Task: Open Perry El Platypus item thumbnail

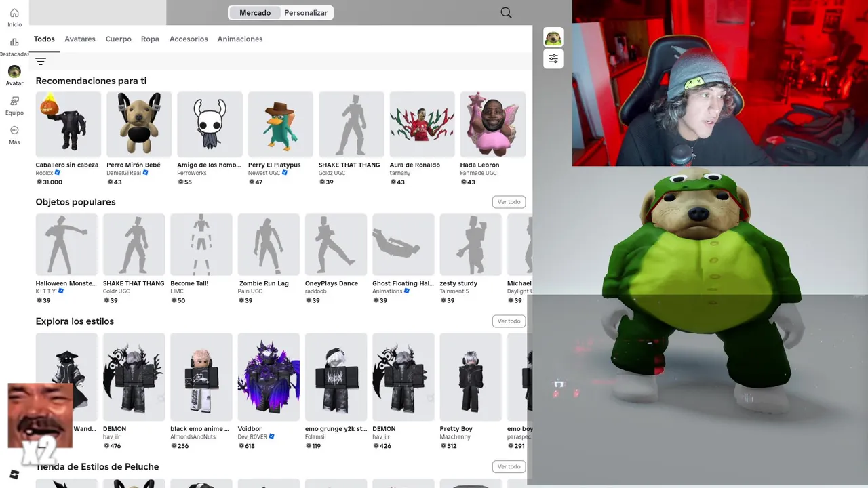Action: click(x=281, y=124)
